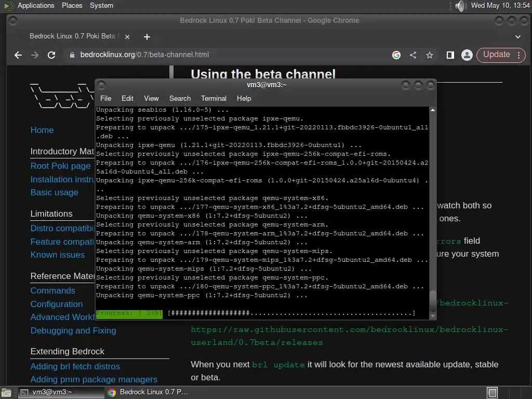Image resolution: width=532 pixels, height=399 pixels.
Task: Open the Distro compatibility link
Action: (62, 228)
